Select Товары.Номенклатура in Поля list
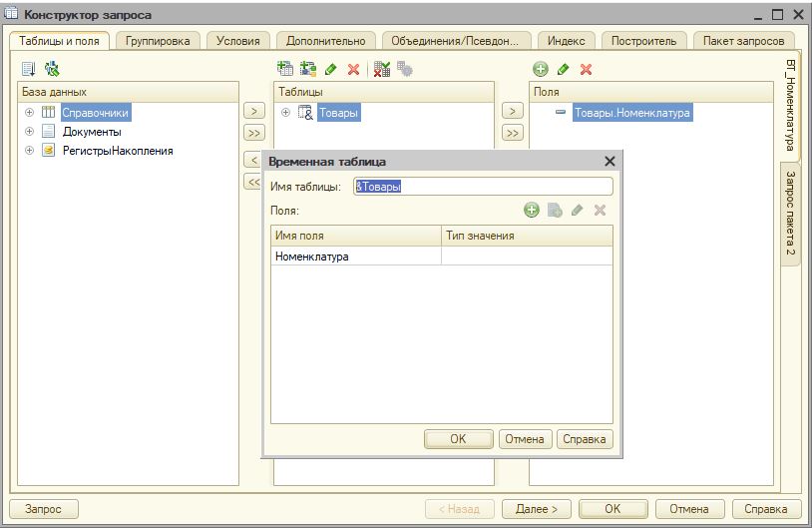 pyautogui.click(x=632, y=113)
